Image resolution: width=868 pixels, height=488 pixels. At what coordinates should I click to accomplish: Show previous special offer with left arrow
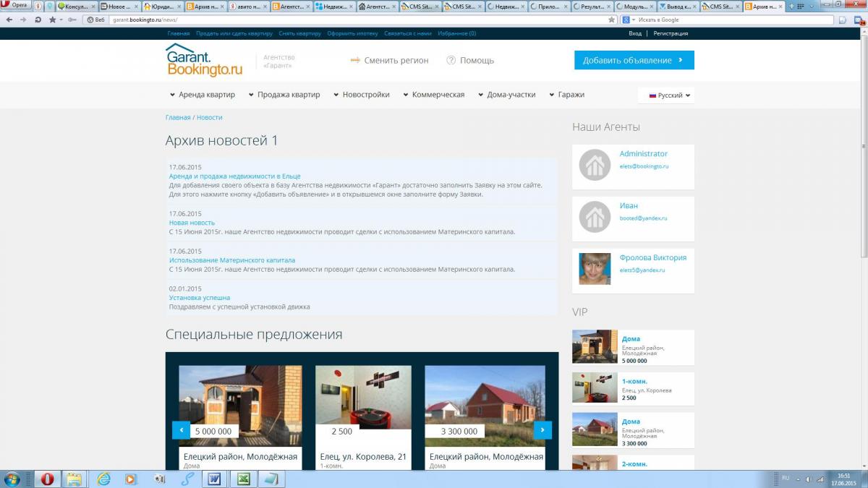click(181, 430)
